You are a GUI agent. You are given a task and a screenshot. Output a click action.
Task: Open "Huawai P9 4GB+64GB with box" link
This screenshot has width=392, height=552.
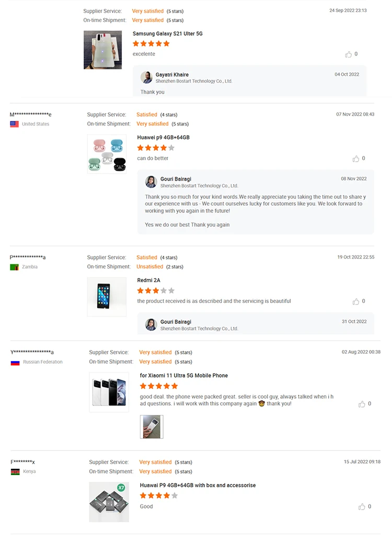pos(198,485)
